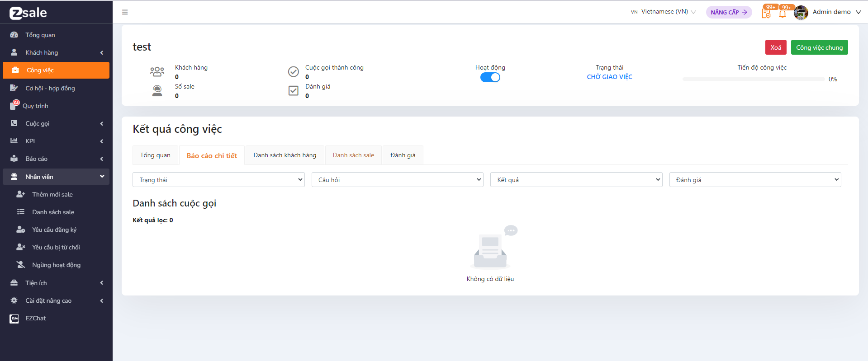This screenshot has width=868, height=361.
Task: Toggle the hamburger menu icon
Action: click(125, 12)
